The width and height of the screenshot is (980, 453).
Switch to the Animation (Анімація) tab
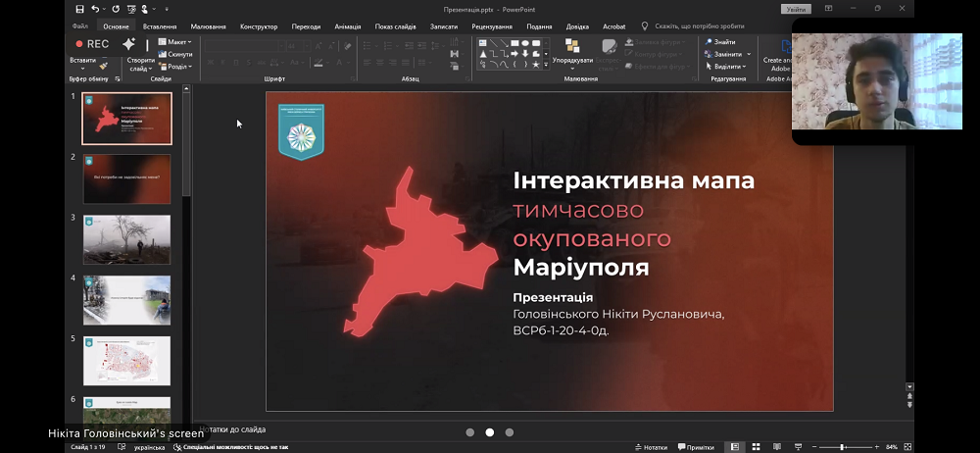(x=347, y=26)
